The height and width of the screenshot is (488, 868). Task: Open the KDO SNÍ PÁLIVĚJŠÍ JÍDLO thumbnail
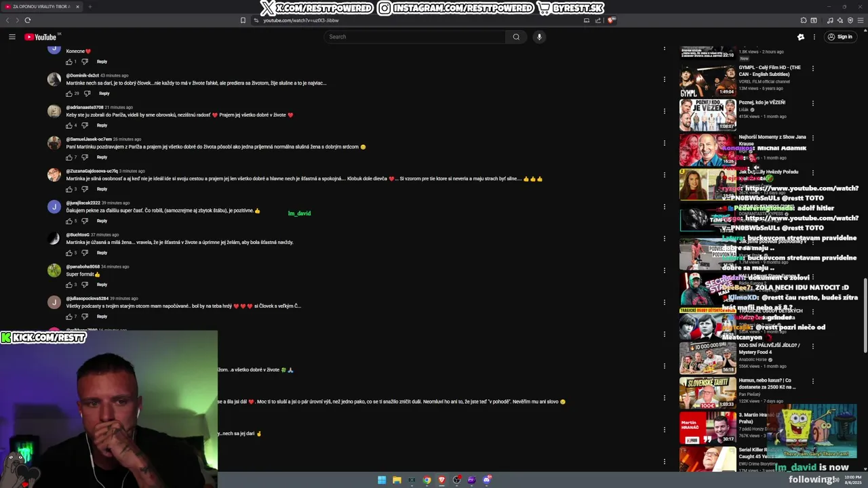pyautogui.click(x=708, y=358)
